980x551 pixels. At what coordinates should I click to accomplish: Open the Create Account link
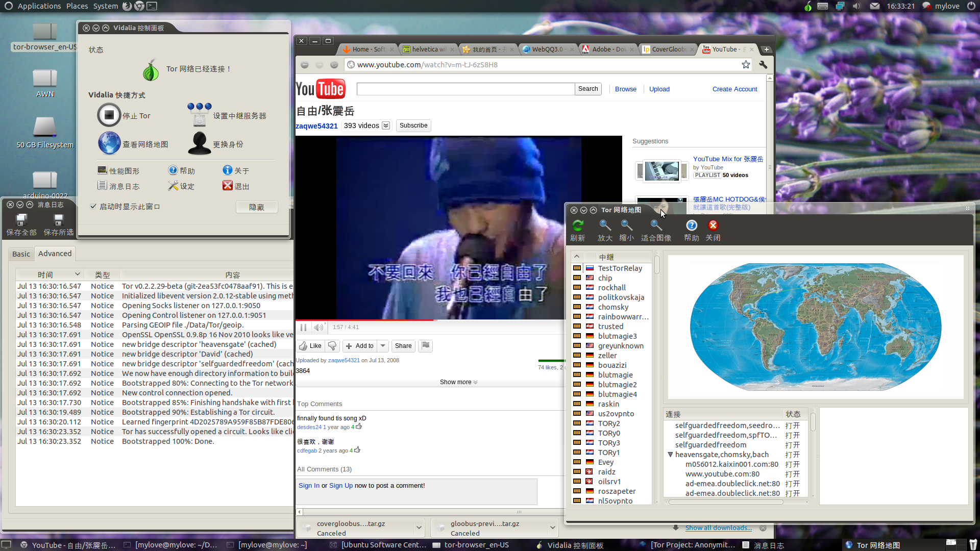734,89
